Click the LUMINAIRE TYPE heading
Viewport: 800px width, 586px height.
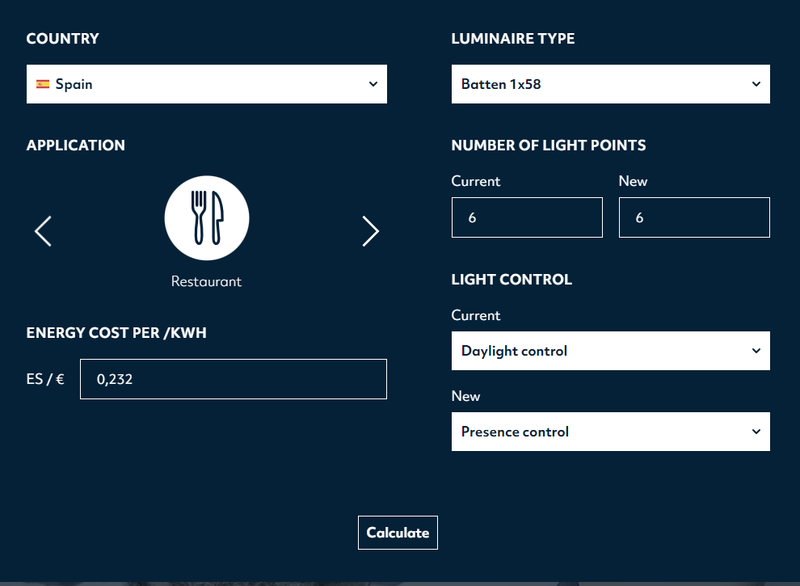[513, 39]
